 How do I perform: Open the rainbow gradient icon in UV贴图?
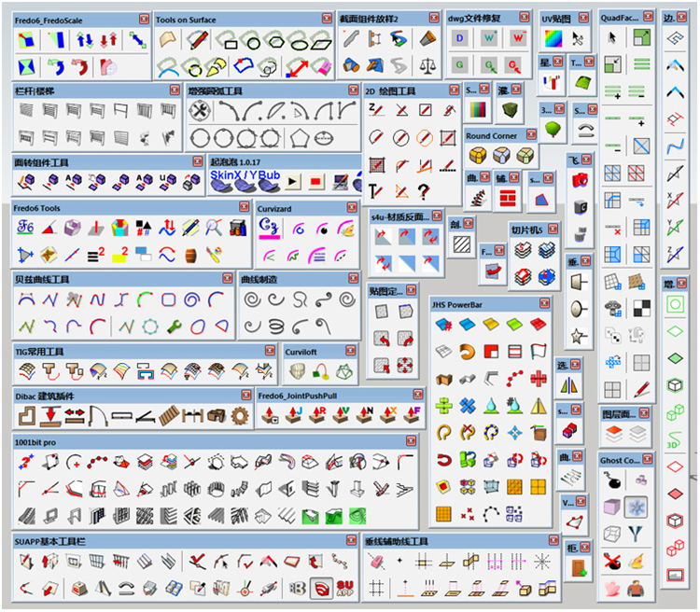point(553,39)
